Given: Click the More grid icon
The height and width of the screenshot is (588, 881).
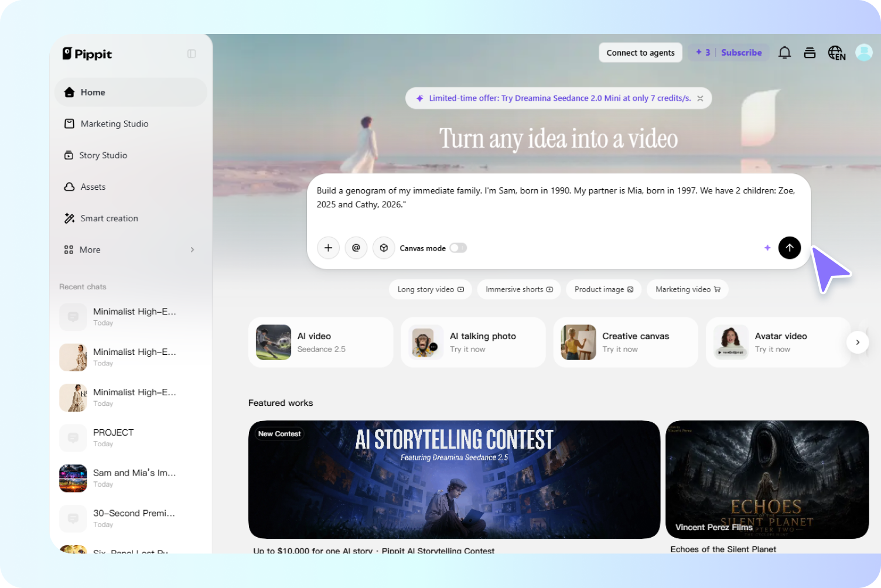Looking at the screenshot, I should [x=69, y=249].
